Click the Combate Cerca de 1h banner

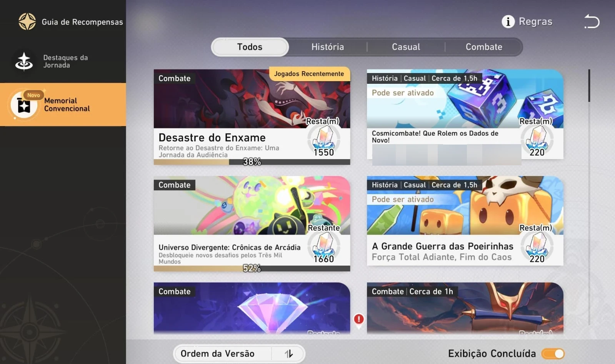click(465, 308)
